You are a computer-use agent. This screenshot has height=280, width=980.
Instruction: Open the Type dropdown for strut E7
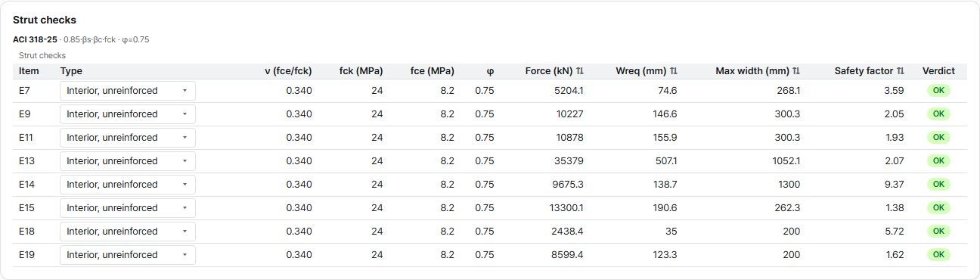[x=128, y=91]
